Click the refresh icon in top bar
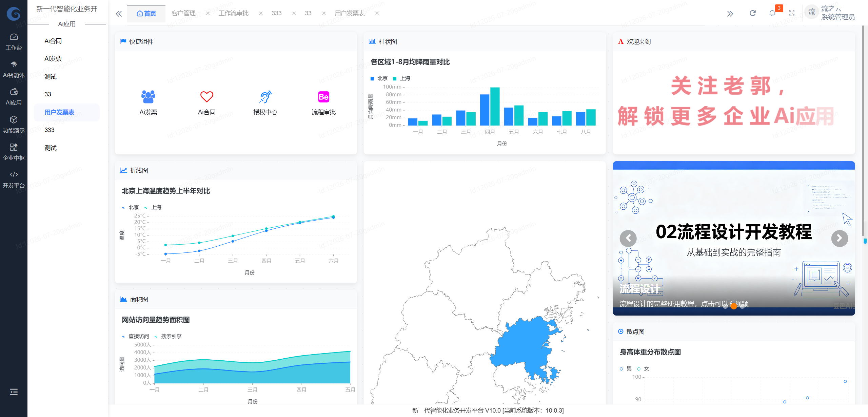The width and height of the screenshot is (868, 417). (x=753, y=13)
